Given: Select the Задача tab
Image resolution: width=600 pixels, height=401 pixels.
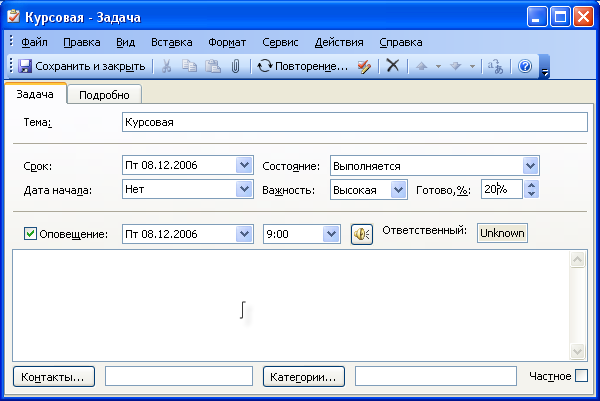Looking at the screenshot, I should point(35,94).
